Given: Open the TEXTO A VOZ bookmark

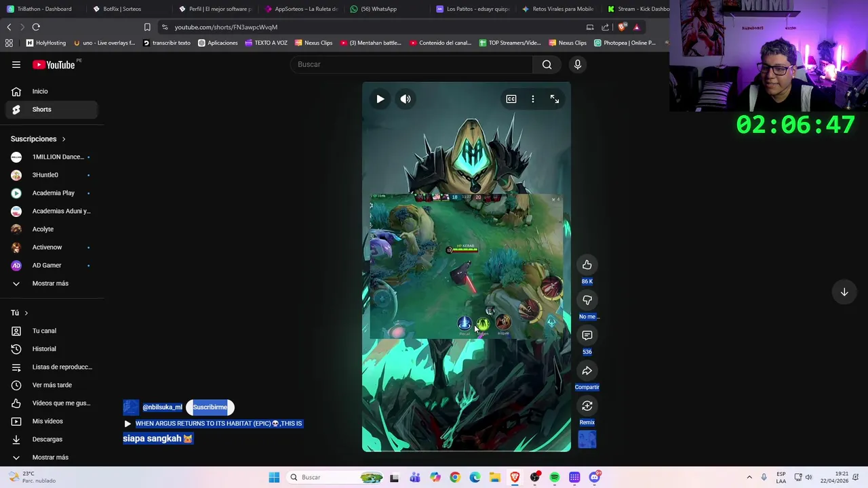Looking at the screenshot, I should (x=267, y=43).
